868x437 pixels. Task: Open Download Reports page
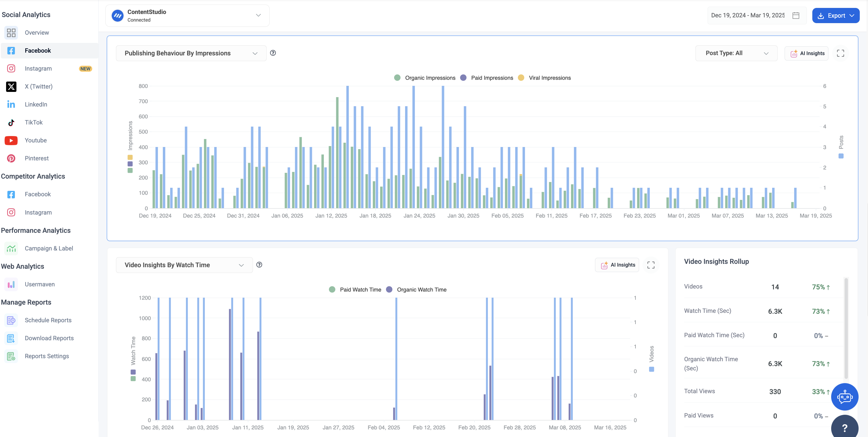click(x=49, y=338)
